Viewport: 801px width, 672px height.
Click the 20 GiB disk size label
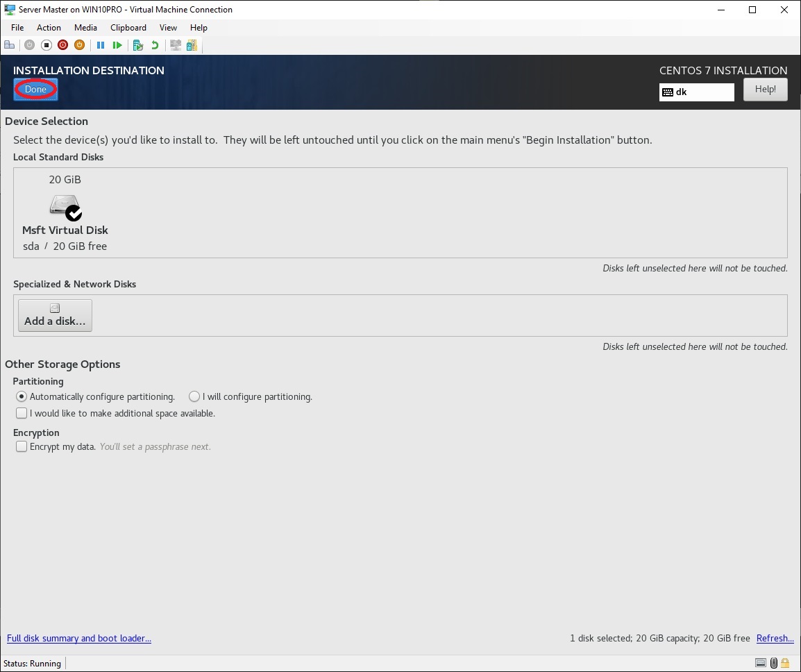point(65,179)
